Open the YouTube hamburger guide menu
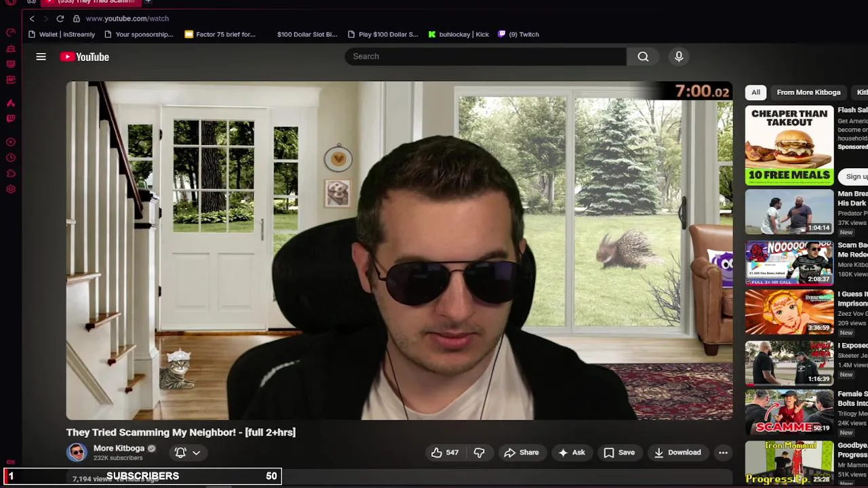Viewport: 868px width, 488px height. (41, 57)
